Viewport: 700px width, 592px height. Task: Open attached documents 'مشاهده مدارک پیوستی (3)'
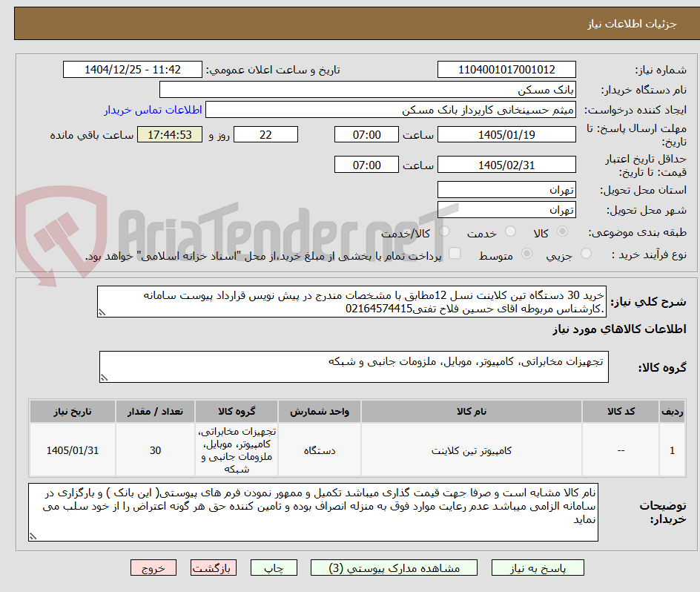click(394, 568)
